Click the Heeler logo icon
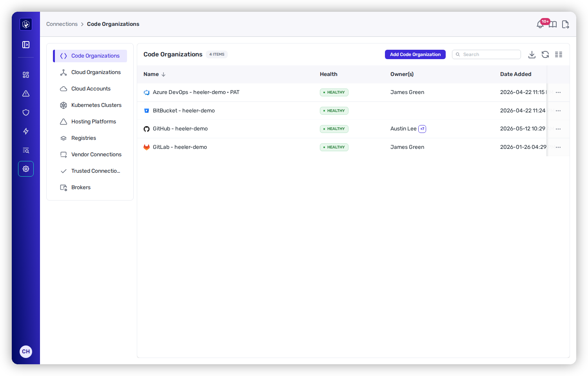The width and height of the screenshot is (588, 376). point(26,24)
